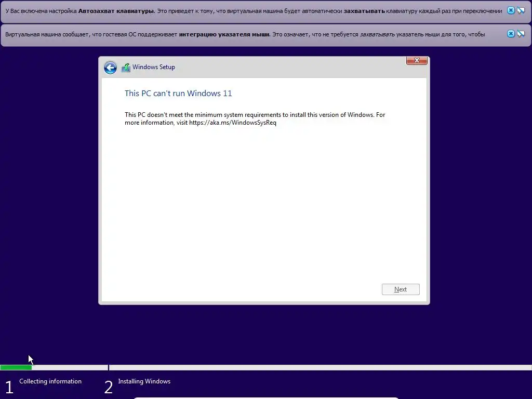Screen dimensions: 532x399
Task: Click the green setup progress bar
Action: [16, 367]
